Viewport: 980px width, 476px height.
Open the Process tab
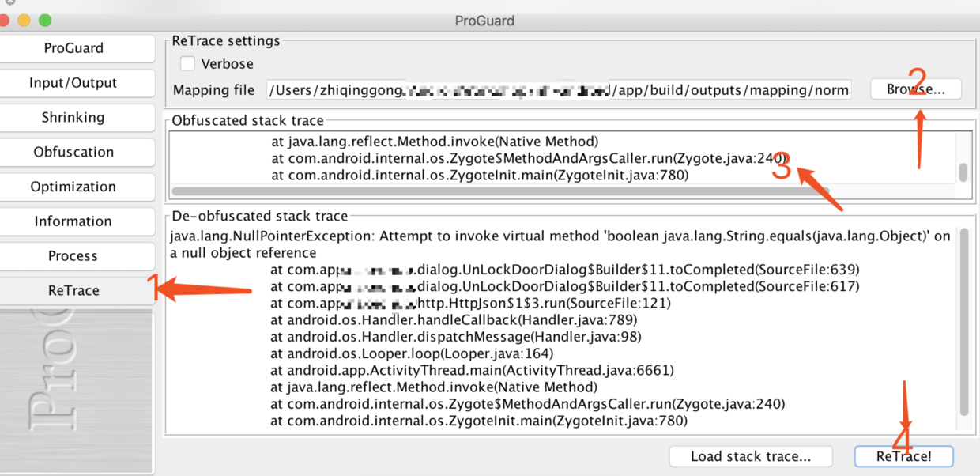click(73, 256)
